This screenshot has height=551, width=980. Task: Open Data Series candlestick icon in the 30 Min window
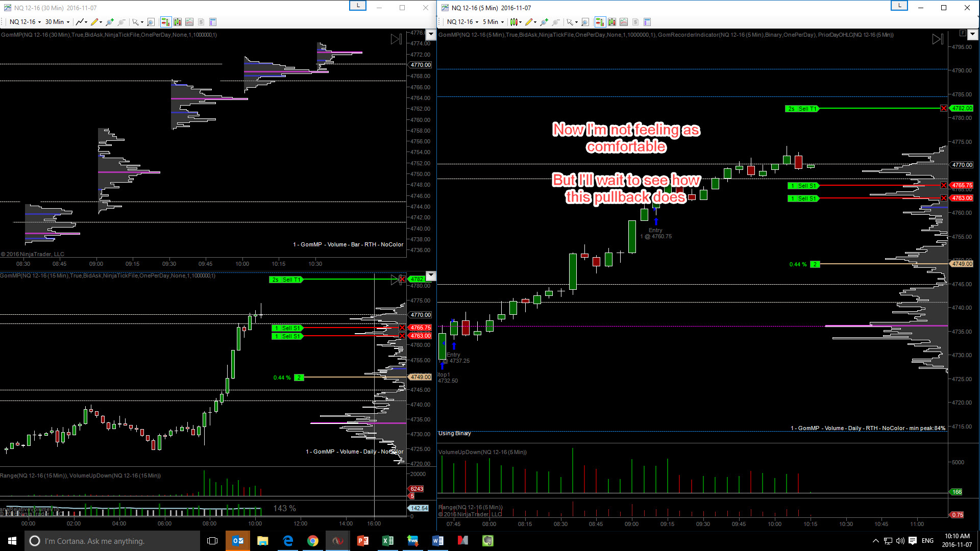tap(178, 22)
